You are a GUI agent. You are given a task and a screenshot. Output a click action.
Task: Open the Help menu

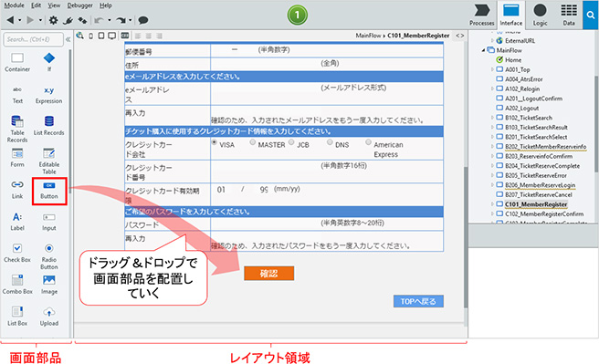coord(106,5)
